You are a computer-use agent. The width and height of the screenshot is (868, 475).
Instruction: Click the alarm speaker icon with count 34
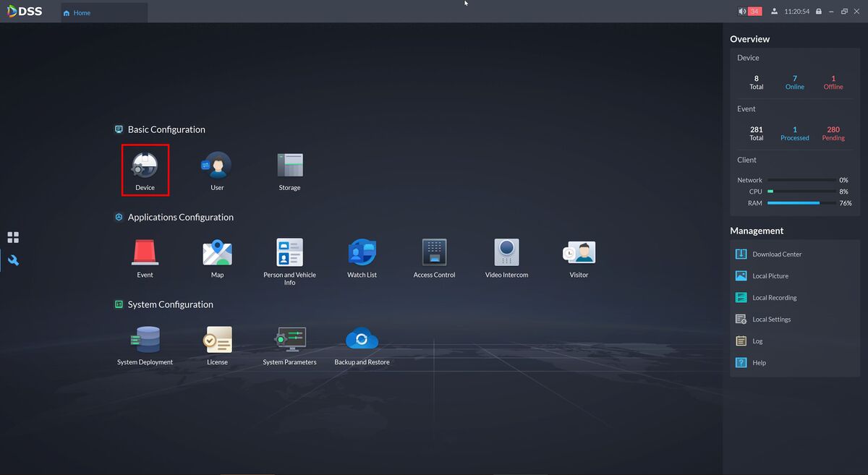coord(742,12)
